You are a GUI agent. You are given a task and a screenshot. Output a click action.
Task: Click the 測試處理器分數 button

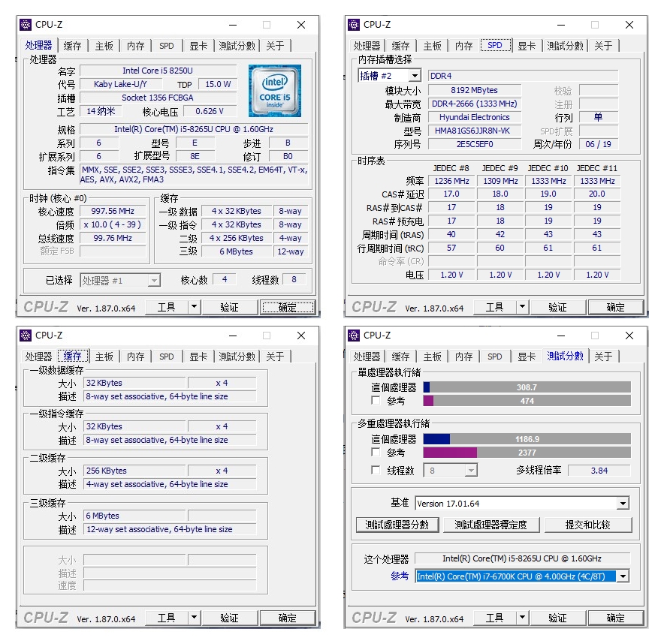(x=397, y=525)
